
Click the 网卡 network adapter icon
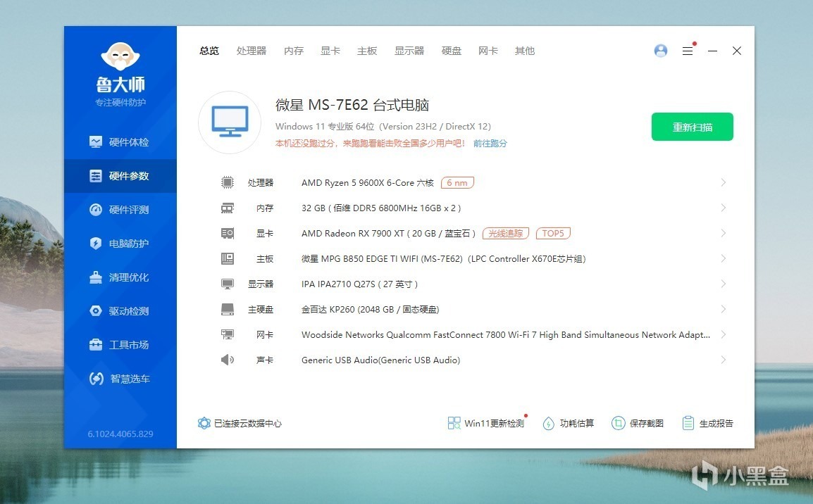[227, 334]
